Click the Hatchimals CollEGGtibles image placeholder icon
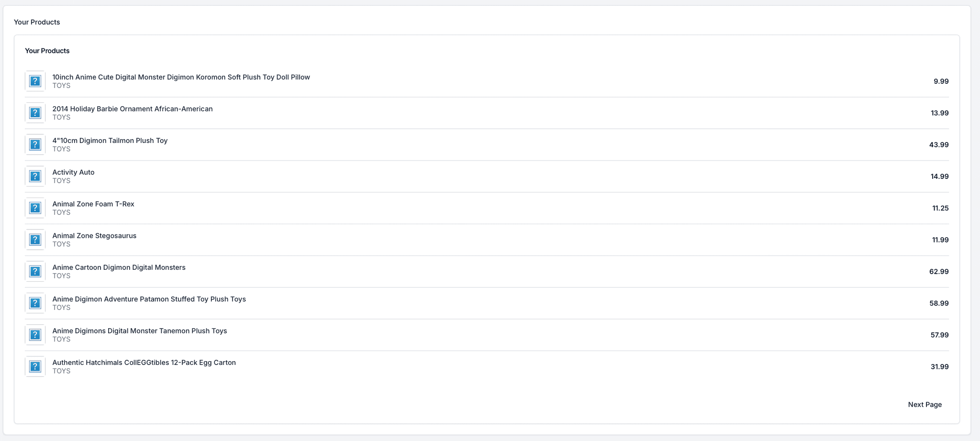This screenshot has width=980, height=441. click(35, 366)
